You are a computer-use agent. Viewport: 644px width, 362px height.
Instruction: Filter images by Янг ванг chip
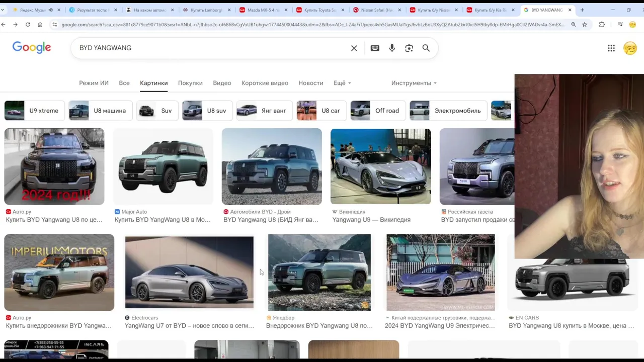tap(264, 111)
